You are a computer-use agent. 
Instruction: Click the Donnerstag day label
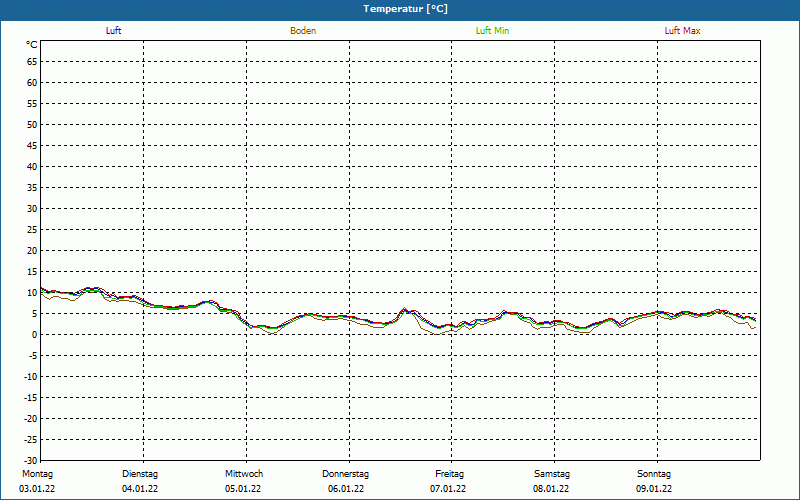345,474
